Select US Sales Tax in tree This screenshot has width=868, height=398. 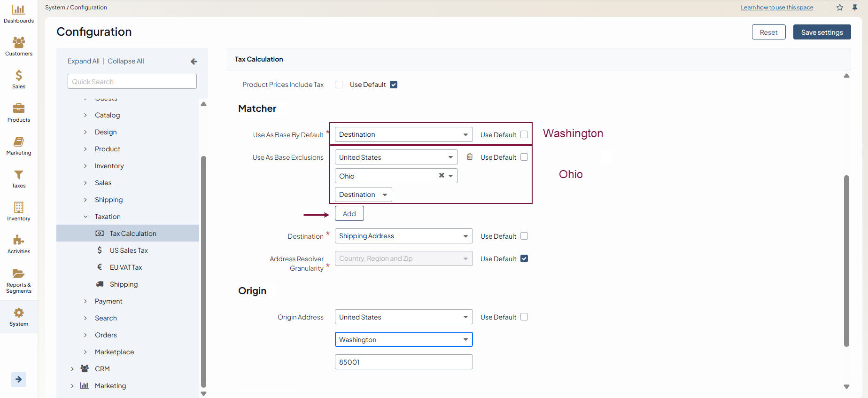(129, 250)
